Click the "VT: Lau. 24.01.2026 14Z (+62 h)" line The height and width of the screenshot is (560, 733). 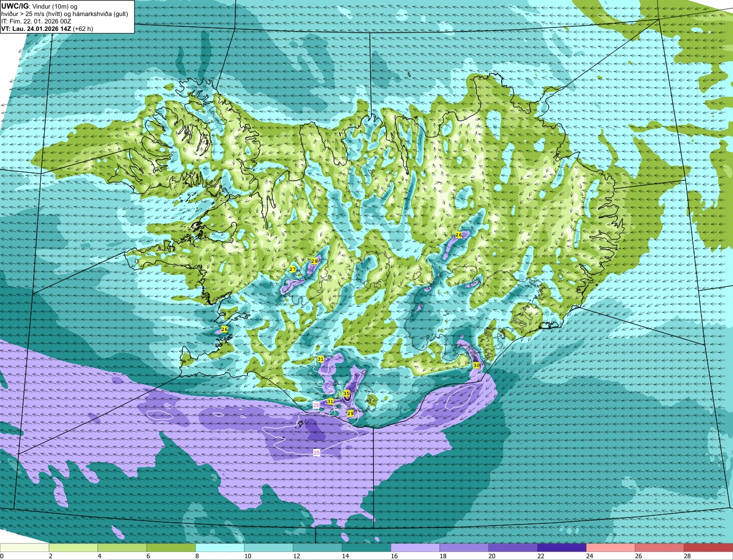tap(47, 28)
